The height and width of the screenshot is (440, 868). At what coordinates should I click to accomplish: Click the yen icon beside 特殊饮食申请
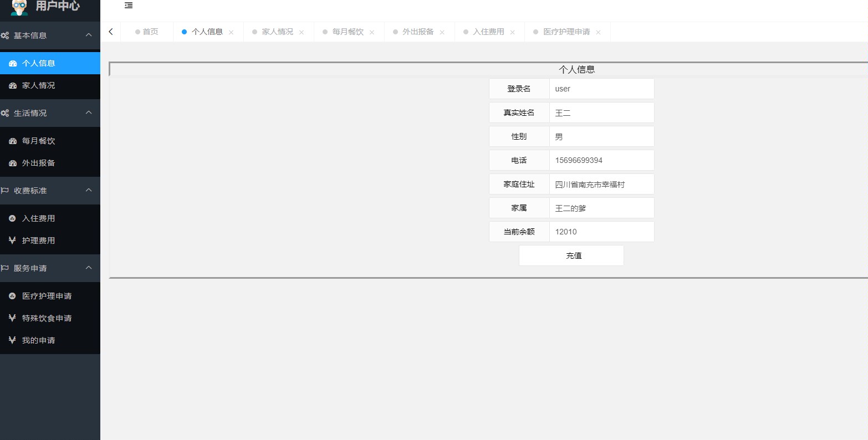click(12, 318)
